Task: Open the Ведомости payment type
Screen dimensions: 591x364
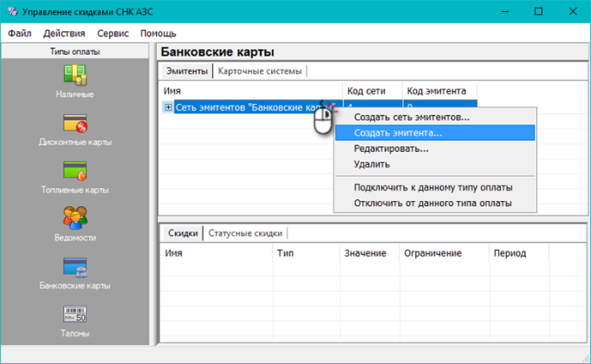Action: point(75,220)
